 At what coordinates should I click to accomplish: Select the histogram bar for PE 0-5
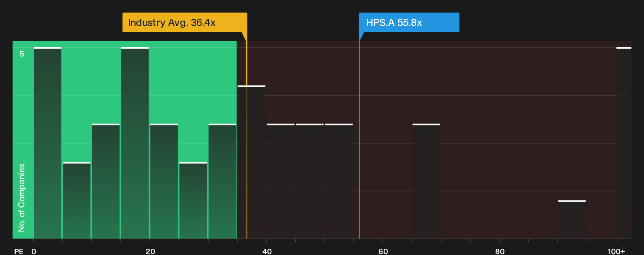(48, 143)
